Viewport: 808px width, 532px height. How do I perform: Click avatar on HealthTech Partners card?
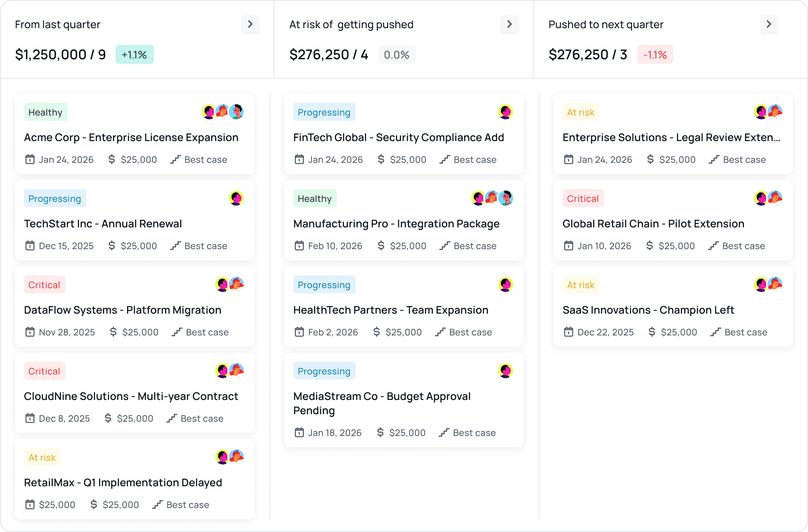click(505, 284)
